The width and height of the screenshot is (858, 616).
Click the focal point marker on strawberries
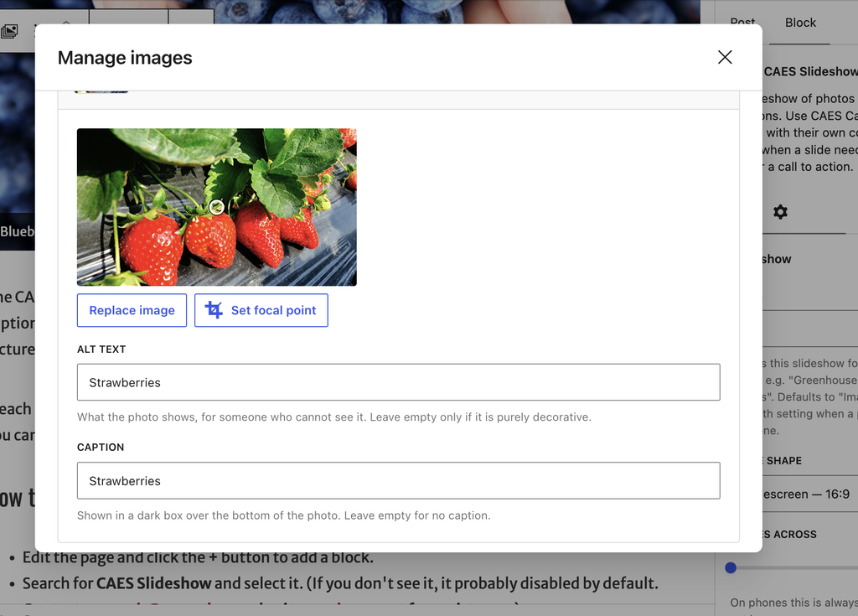click(x=217, y=207)
